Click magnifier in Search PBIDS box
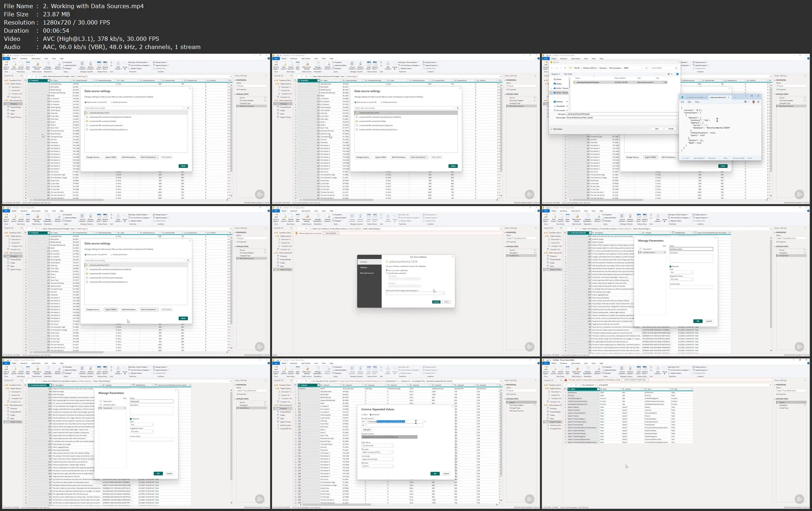Viewport: 812px width, 511px height. coord(676,68)
